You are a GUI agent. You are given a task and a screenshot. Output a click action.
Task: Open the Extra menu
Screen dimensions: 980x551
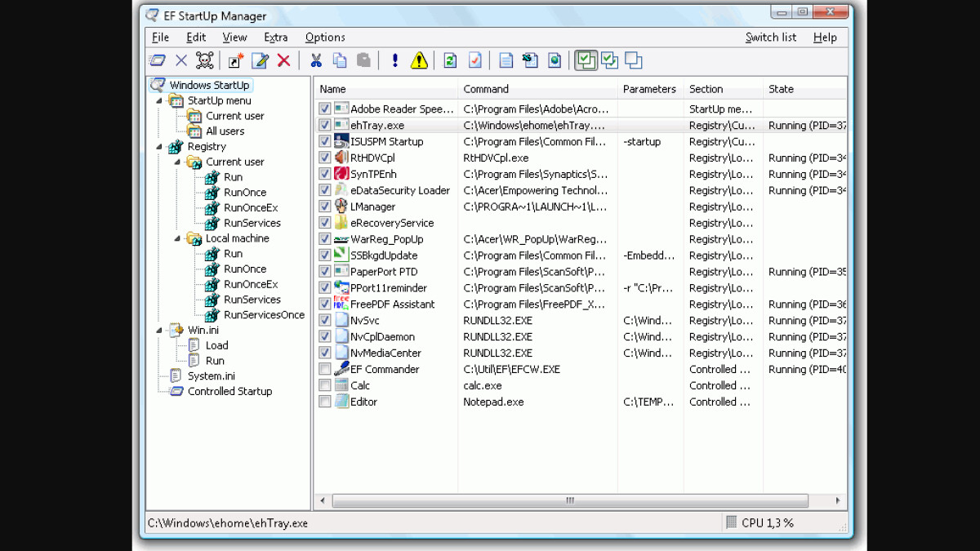[275, 38]
